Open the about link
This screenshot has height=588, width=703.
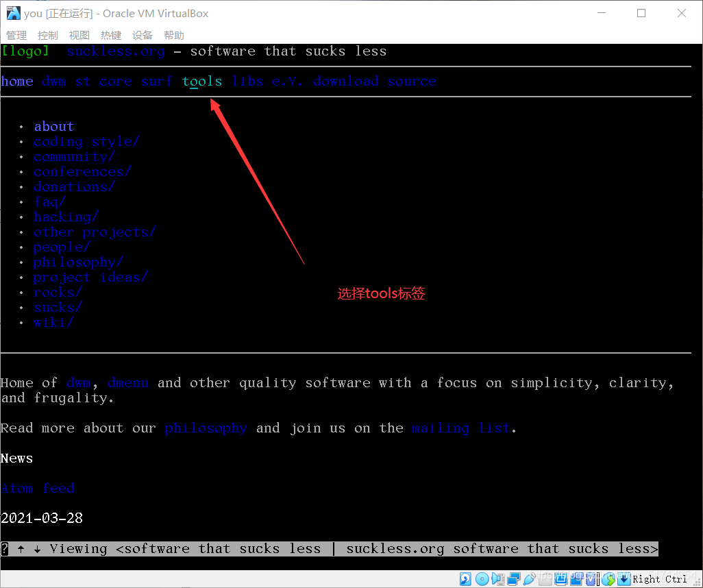coord(54,127)
